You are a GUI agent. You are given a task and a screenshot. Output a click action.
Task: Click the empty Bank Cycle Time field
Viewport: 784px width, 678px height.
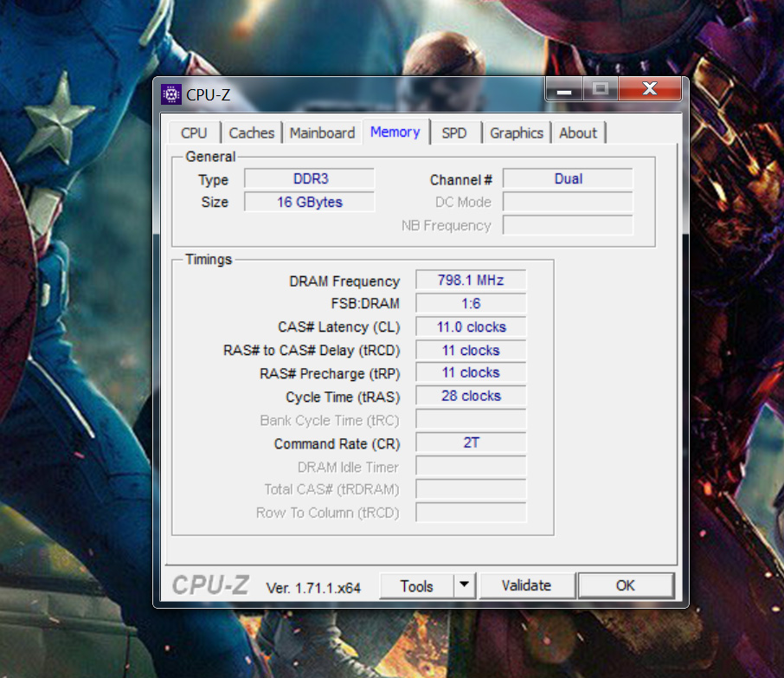471,419
